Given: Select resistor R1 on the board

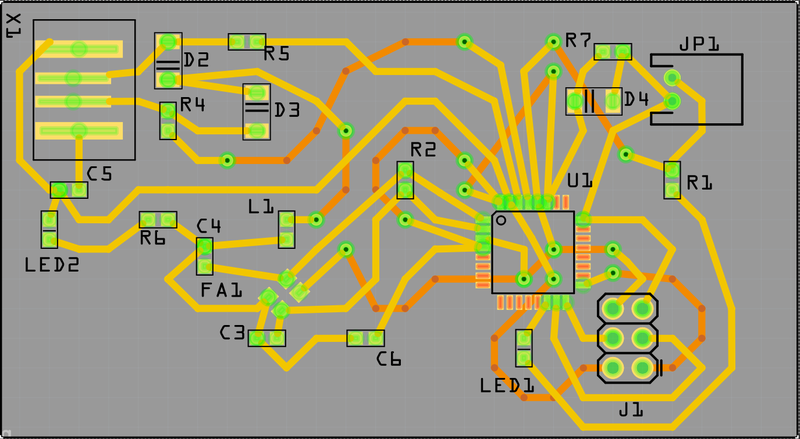Looking at the screenshot, I should tap(672, 180).
